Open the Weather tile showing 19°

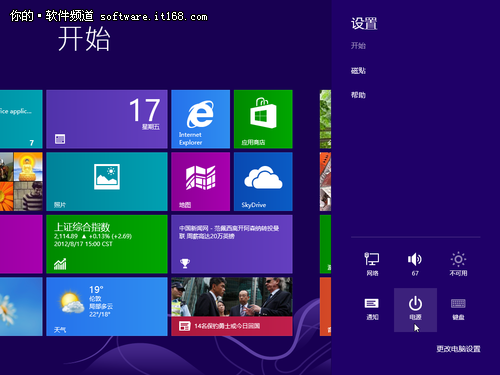[107, 307]
